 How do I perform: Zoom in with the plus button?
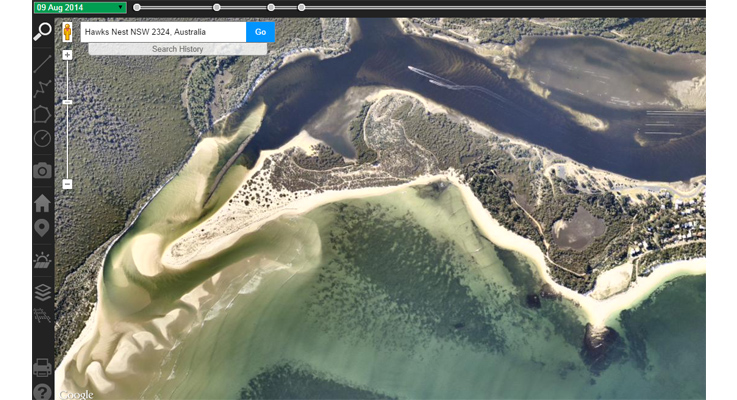tap(67, 55)
